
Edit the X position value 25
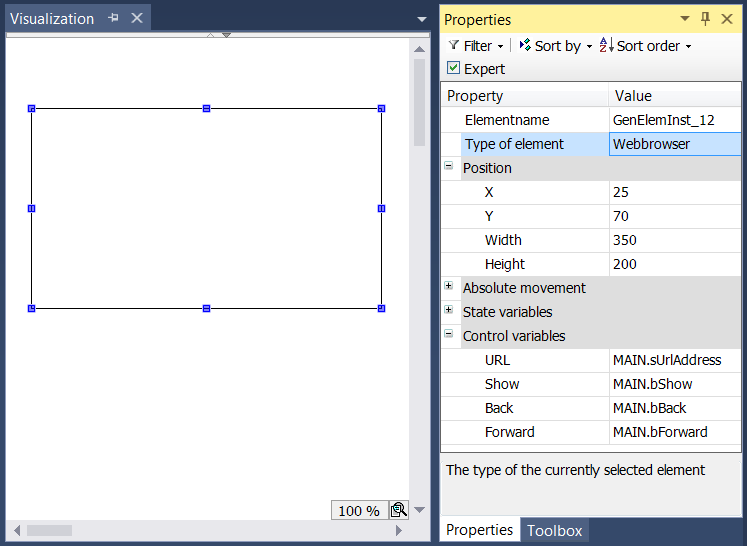675,192
